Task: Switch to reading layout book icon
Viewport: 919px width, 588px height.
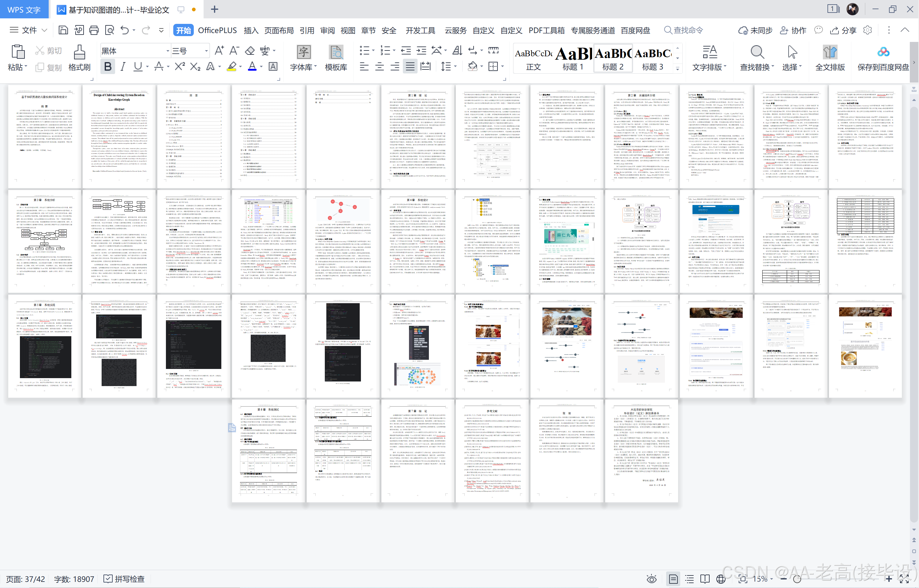Action: tap(705, 579)
